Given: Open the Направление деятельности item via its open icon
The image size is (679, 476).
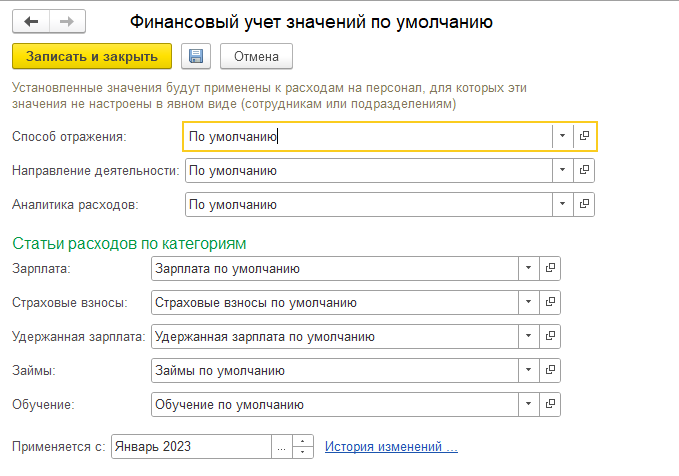Looking at the screenshot, I should pos(584,170).
